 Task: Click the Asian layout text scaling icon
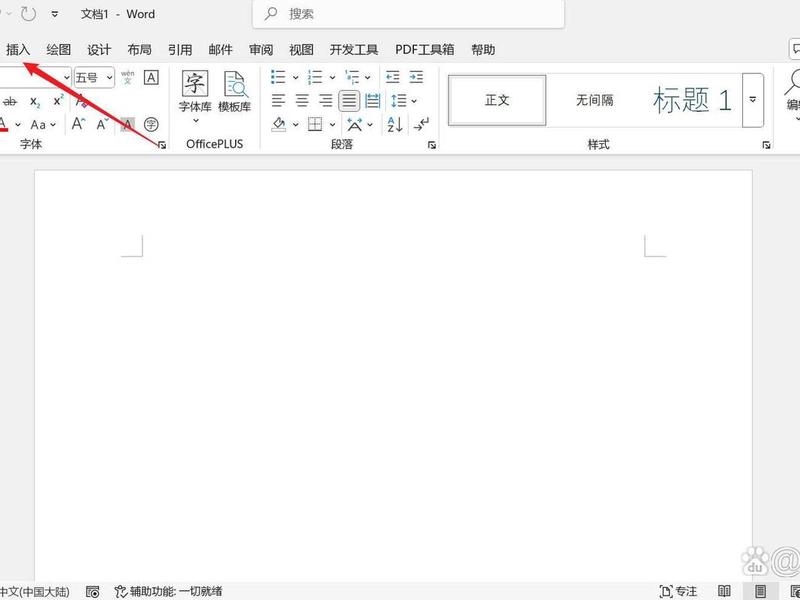pyautogui.click(x=355, y=124)
